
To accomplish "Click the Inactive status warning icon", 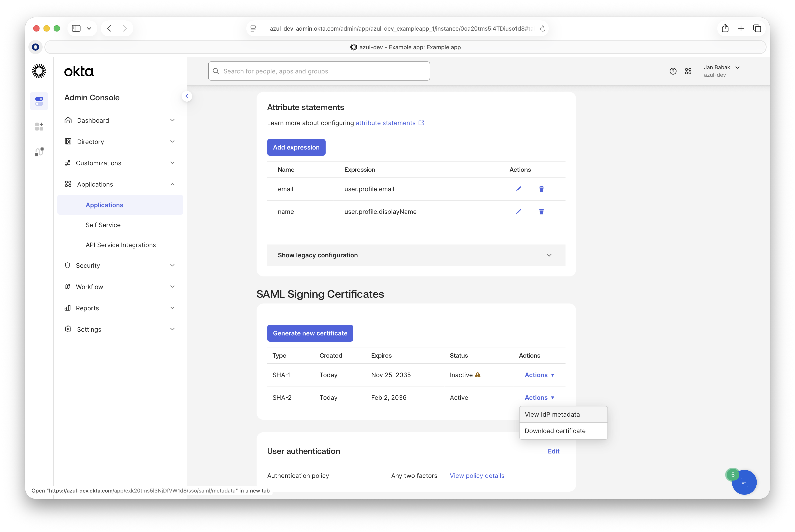I will tap(478, 375).
